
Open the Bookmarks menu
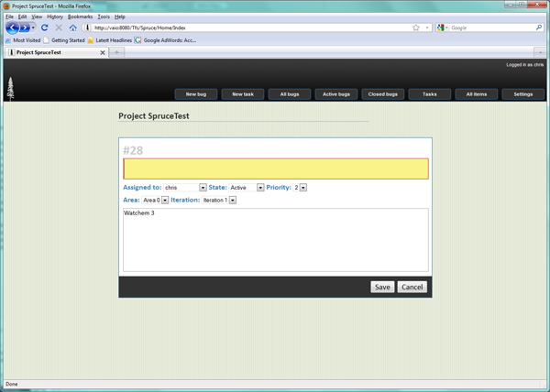click(x=80, y=16)
